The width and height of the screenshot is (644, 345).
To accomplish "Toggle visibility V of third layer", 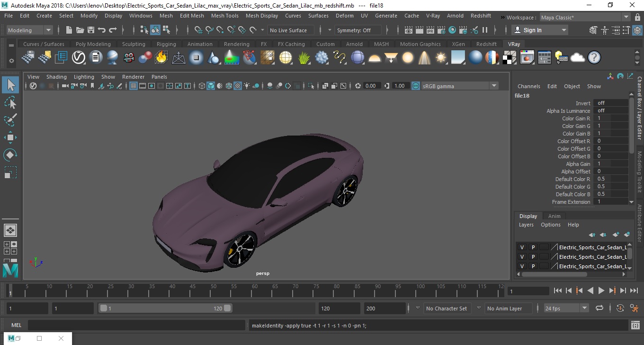I will pos(522,266).
